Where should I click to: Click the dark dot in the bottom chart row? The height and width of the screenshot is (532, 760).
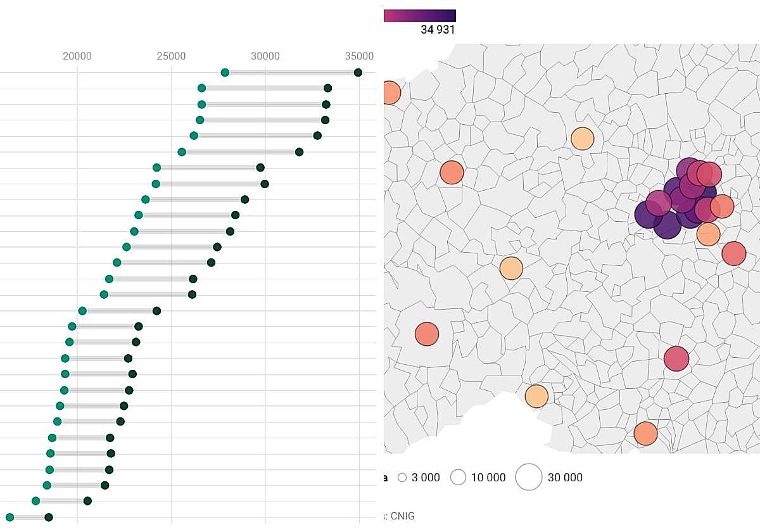point(49,517)
